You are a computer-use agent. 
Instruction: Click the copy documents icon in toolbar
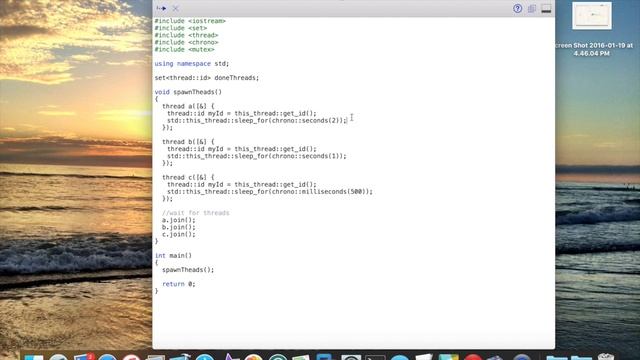pyautogui.click(x=531, y=9)
